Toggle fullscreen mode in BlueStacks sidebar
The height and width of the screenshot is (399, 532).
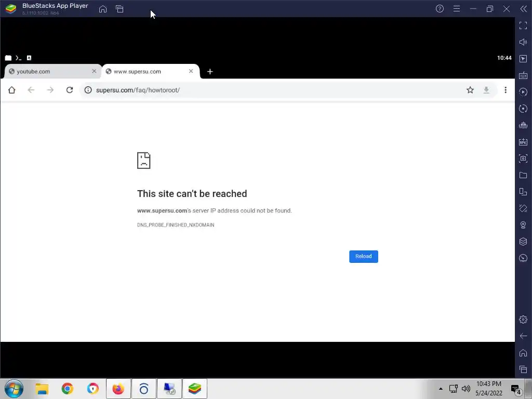pos(523,25)
